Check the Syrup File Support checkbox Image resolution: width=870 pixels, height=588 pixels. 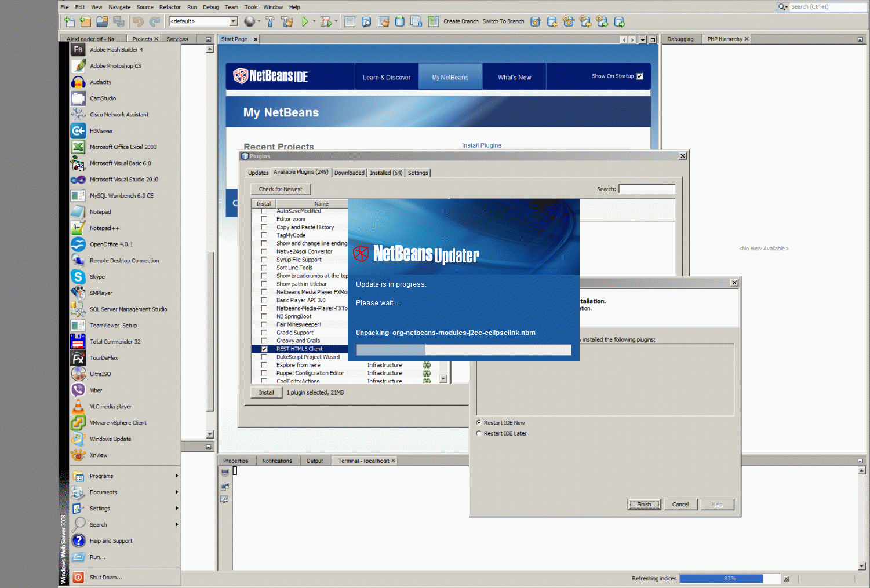coord(264,260)
